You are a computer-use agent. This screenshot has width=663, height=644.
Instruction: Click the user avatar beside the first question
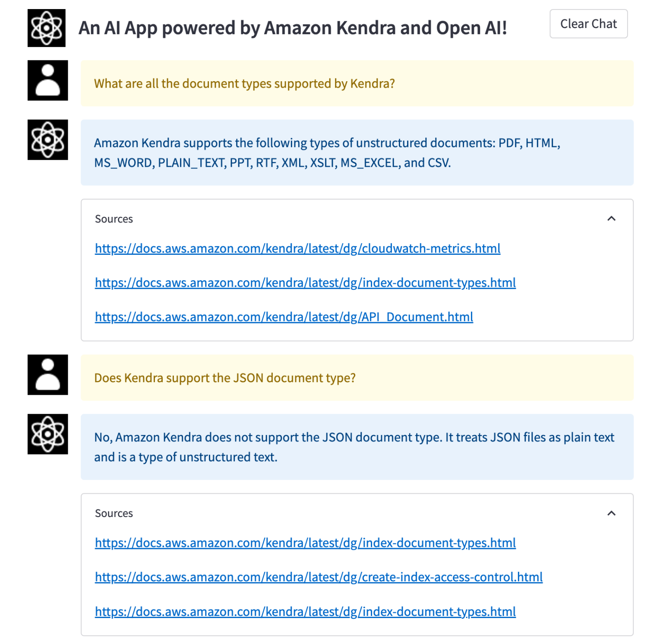[47, 81]
